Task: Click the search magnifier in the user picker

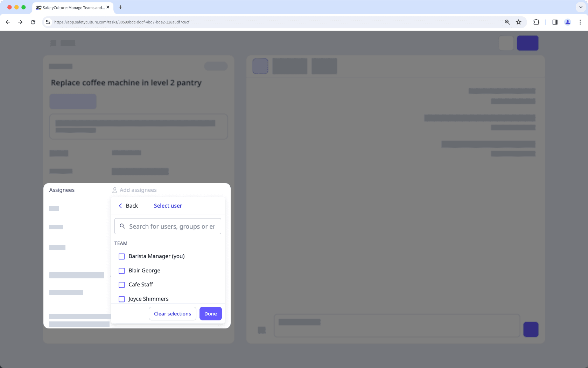Action: tap(122, 226)
